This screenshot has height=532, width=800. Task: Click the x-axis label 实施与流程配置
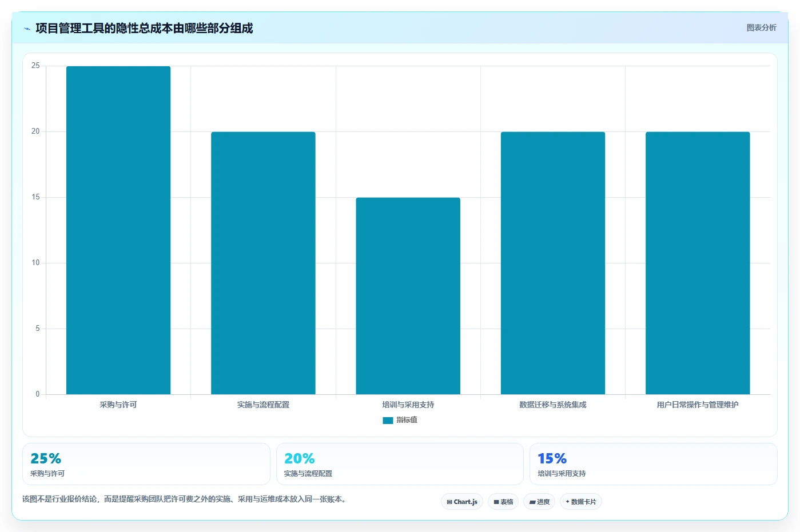[263, 405]
